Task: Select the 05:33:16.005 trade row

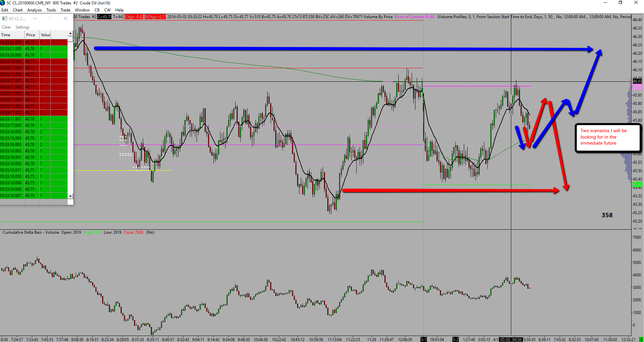Action: [x=34, y=132]
